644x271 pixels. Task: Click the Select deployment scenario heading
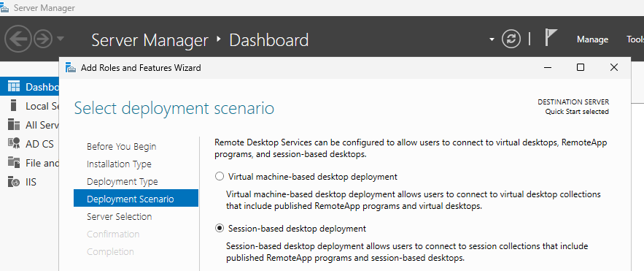[x=174, y=108]
